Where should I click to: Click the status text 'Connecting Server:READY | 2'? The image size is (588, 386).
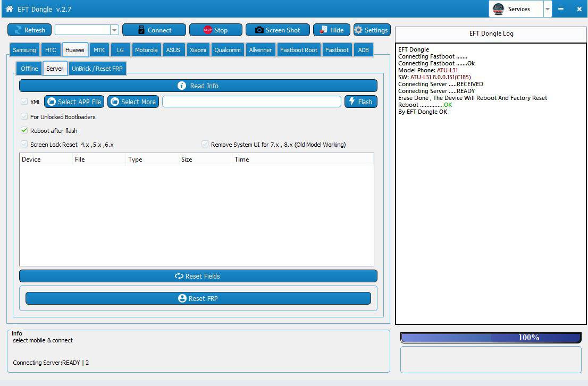click(51, 363)
